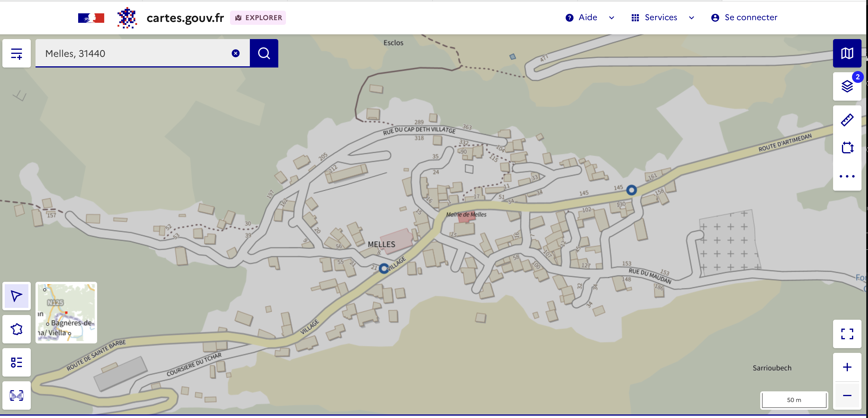Viewport: 868px width, 418px height.
Task: Click the blue marker on Village road
Action: click(383, 269)
